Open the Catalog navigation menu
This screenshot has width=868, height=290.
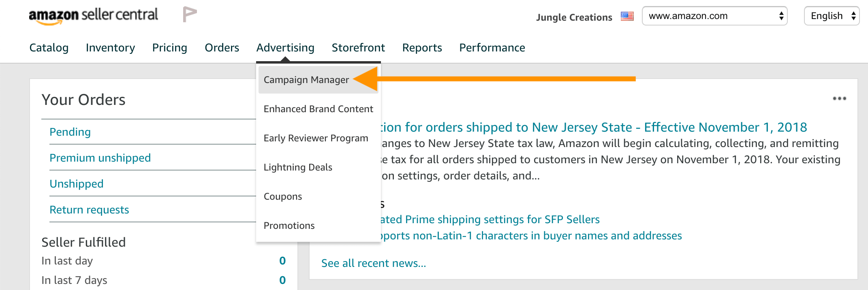[x=49, y=48]
